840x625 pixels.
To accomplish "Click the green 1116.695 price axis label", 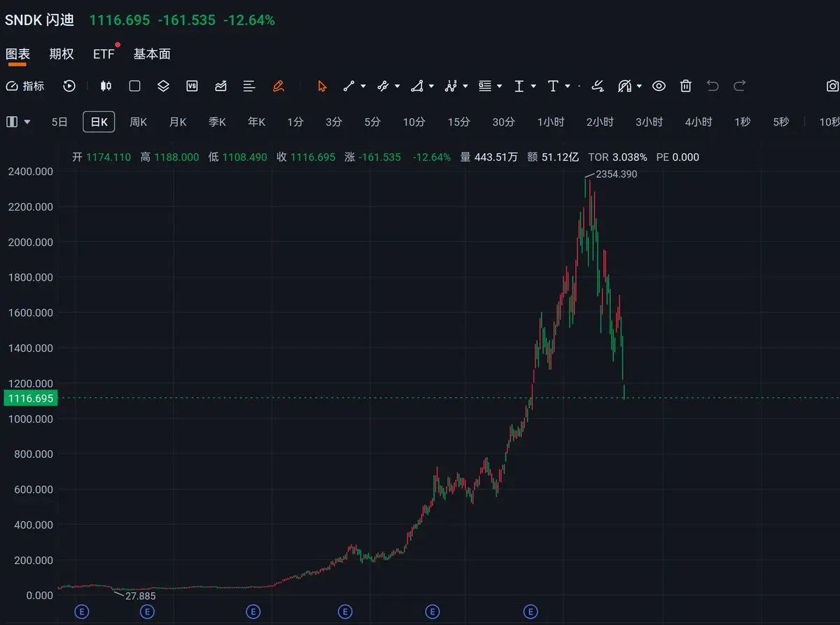I will click(x=31, y=398).
